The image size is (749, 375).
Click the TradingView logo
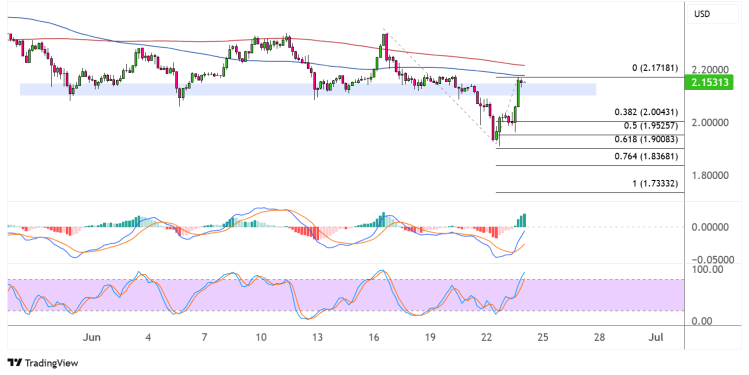43,363
